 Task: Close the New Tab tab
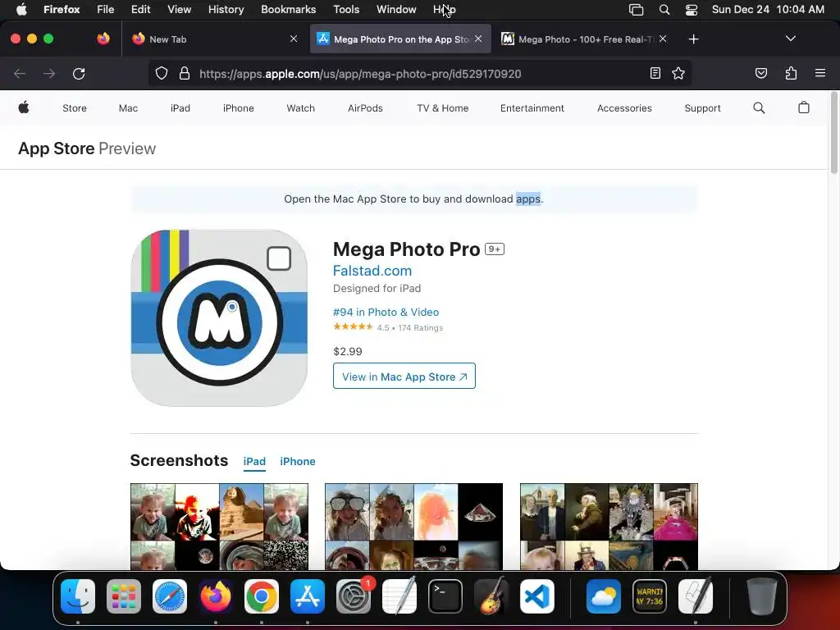click(294, 39)
